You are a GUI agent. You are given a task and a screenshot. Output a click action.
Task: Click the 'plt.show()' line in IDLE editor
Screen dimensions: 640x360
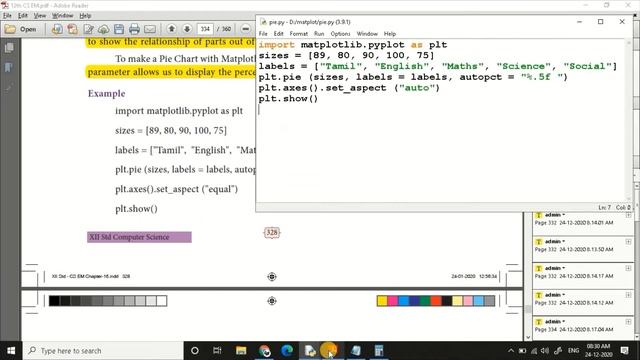click(x=288, y=98)
